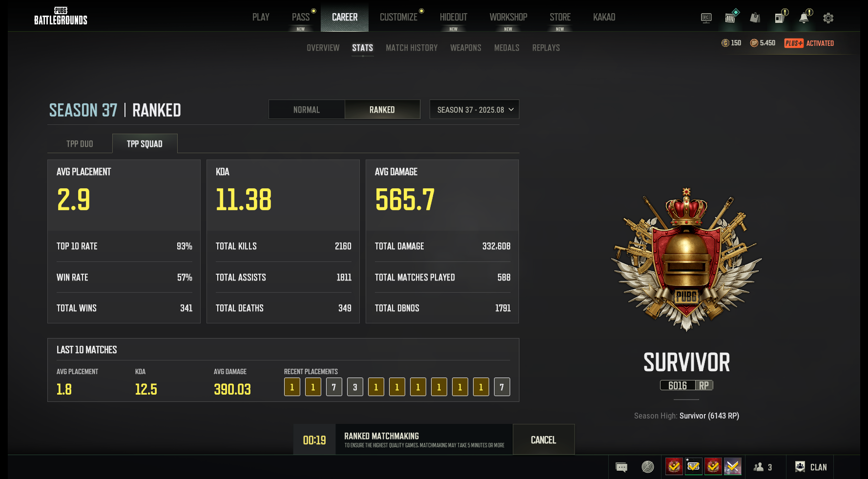Screen dimensions: 868x479
Task: Cancel ranked matchmaking
Action: [x=543, y=440]
